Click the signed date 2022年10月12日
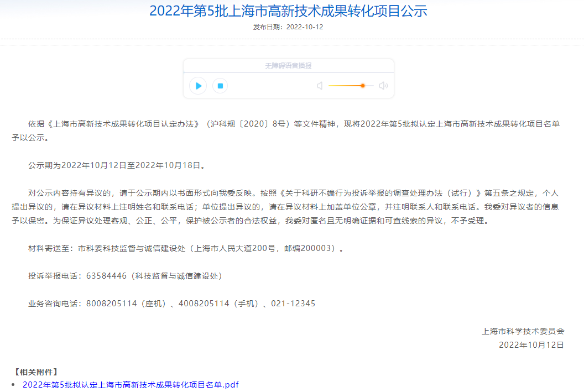 (x=531, y=344)
